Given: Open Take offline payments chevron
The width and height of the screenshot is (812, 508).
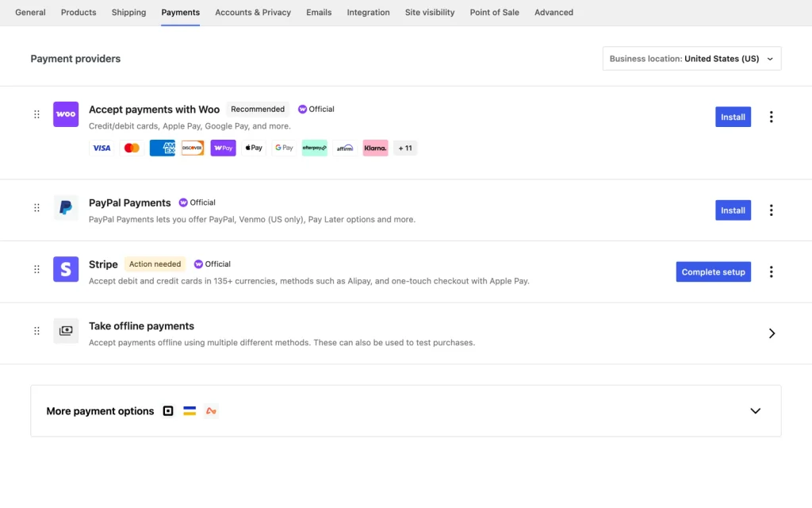Looking at the screenshot, I should 772,333.
